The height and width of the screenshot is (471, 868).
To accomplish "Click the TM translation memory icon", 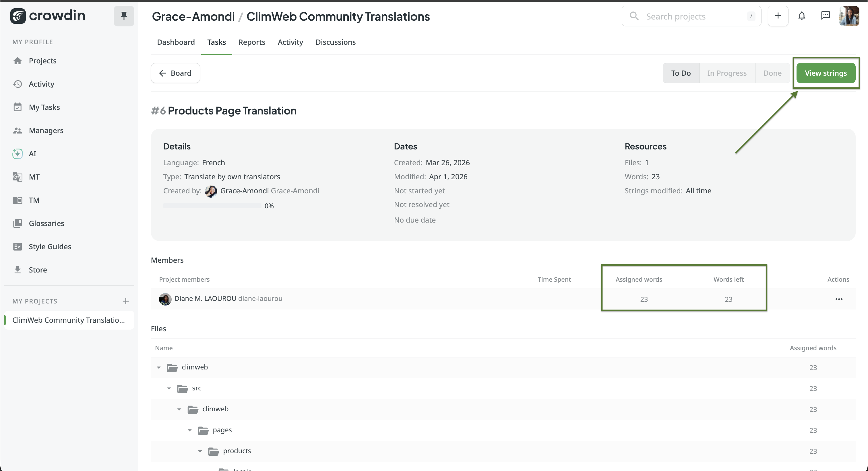I will click(x=18, y=200).
